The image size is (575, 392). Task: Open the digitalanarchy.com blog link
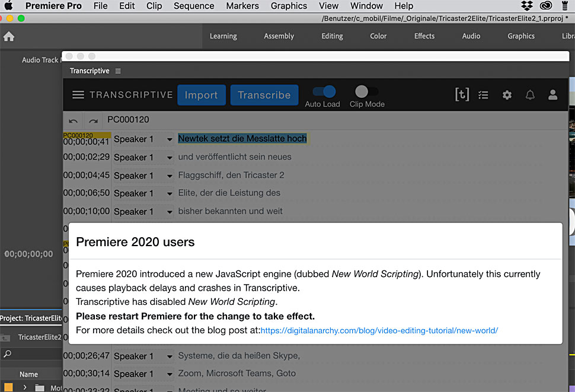[x=379, y=330]
